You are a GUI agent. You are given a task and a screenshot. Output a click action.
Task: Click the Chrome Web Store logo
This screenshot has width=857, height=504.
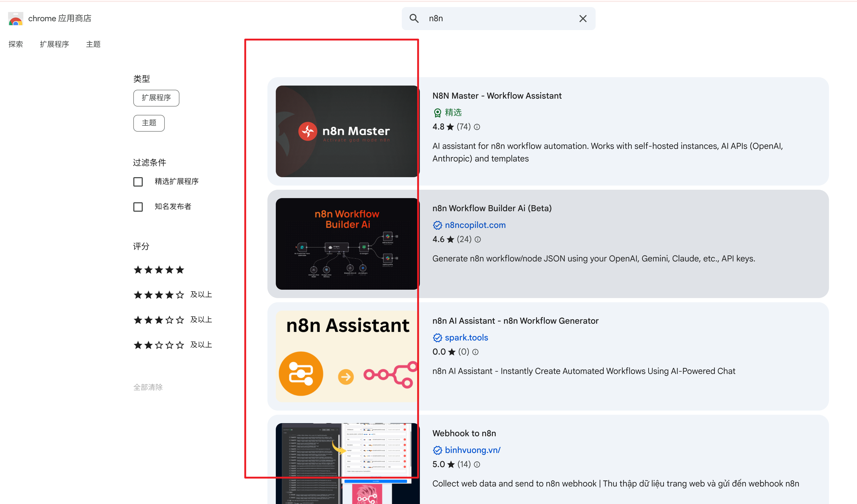(x=16, y=18)
